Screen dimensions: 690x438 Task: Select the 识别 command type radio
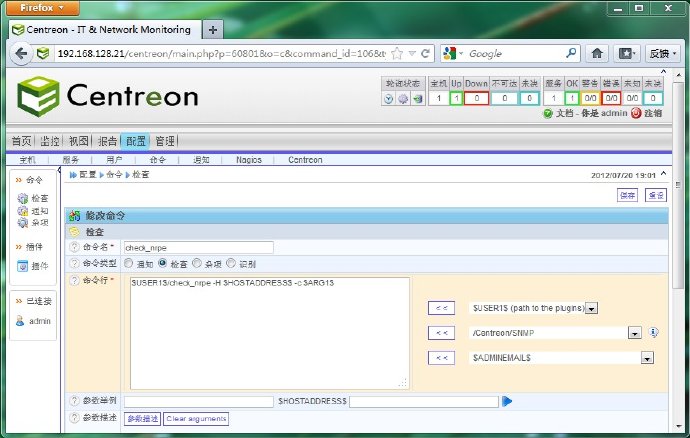click(x=231, y=263)
